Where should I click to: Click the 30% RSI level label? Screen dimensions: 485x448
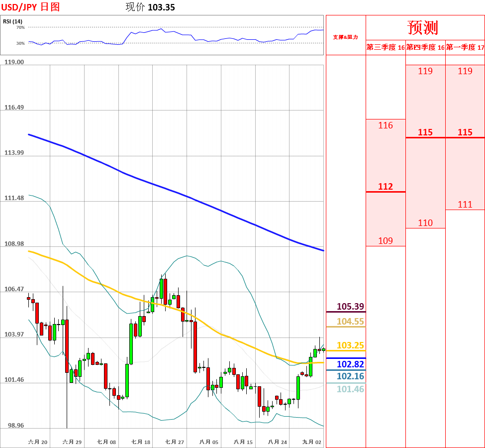(x=20, y=43)
